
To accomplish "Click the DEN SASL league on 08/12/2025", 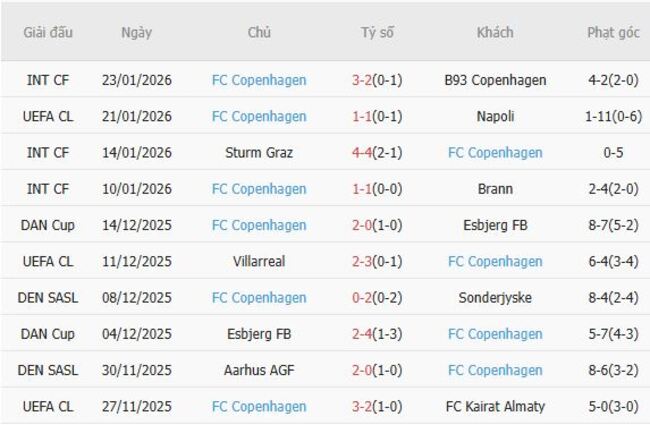I will (48, 298).
